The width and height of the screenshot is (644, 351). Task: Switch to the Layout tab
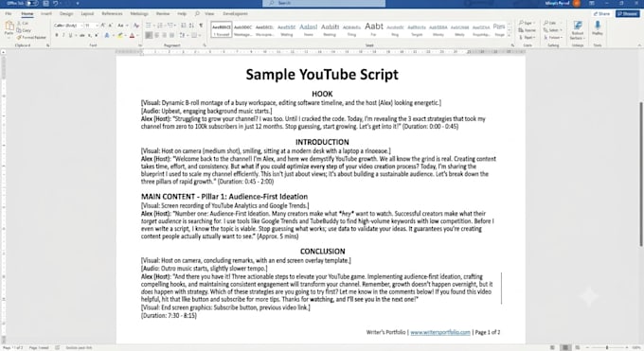click(x=87, y=13)
